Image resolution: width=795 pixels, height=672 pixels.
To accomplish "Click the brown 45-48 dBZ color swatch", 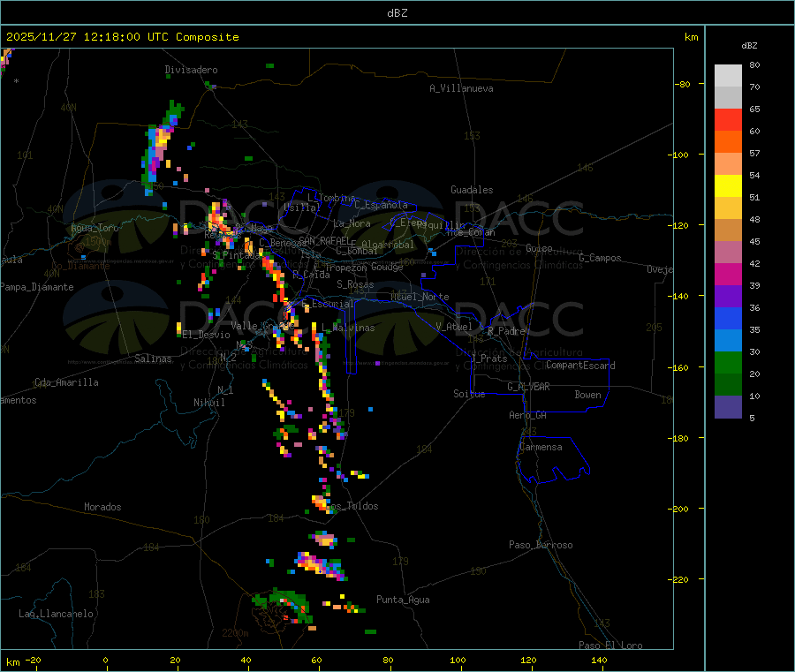I will [728, 230].
